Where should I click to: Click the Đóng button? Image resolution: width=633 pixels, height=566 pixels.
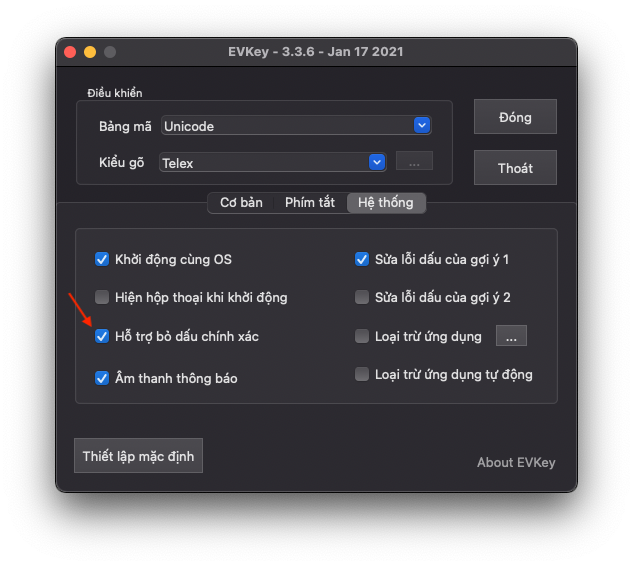(x=515, y=117)
